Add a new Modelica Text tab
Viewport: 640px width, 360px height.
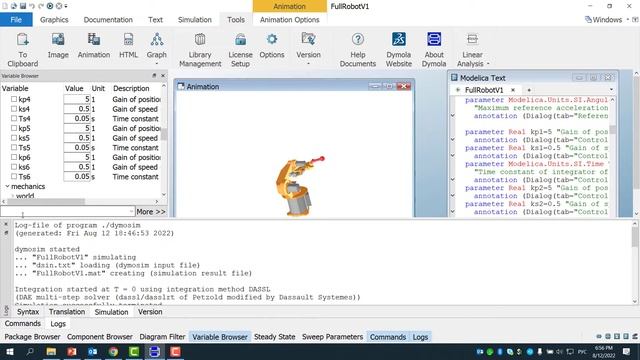[529, 90]
